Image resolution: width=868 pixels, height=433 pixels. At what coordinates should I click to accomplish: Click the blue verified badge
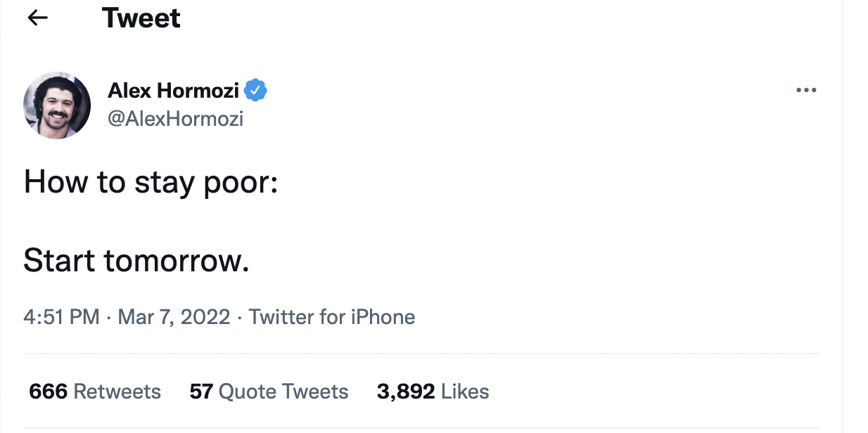point(255,91)
